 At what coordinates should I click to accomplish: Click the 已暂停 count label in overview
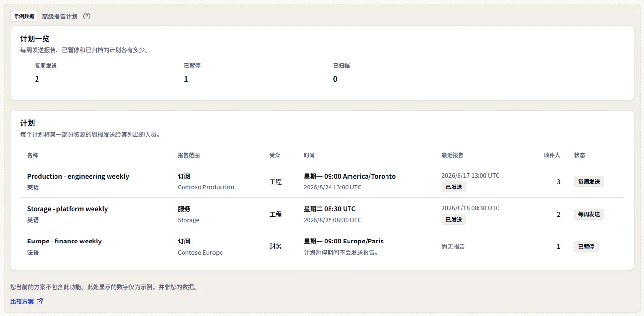[192, 66]
